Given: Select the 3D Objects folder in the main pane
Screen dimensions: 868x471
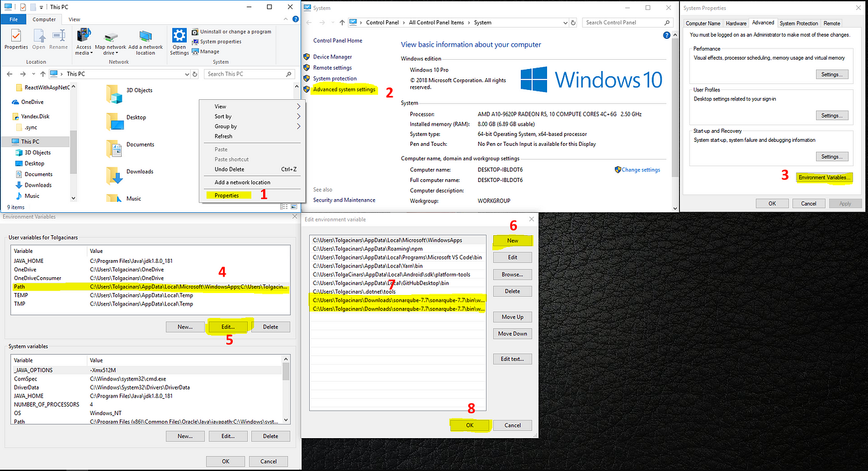Looking at the screenshot, I should click(x=130, y=93).
